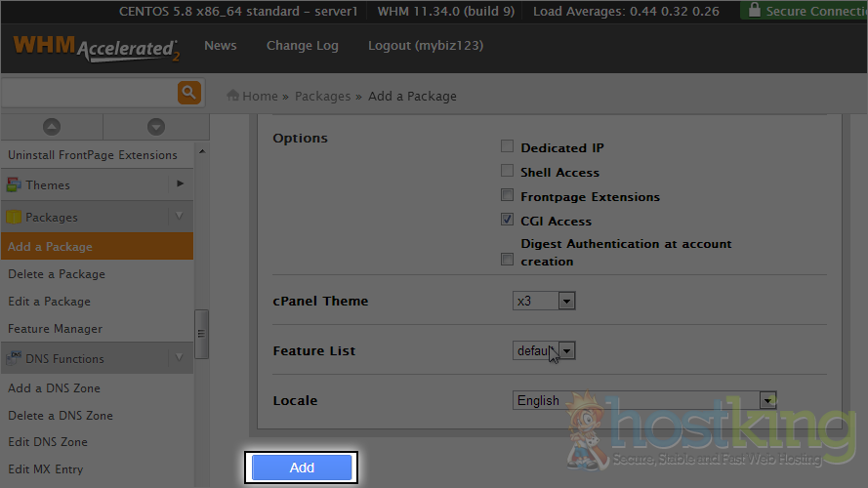Enable the Dedicated IP checkbox
The image size is (868, 488).
pyautogui.click(x=507, y=147)
